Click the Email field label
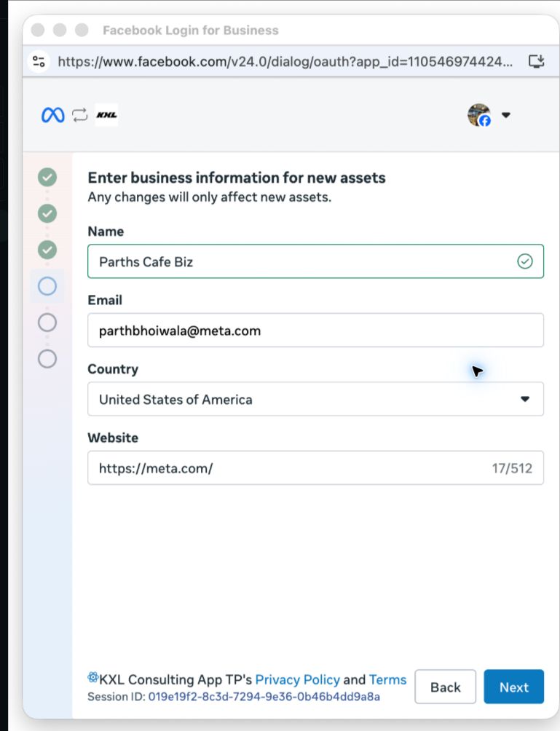560x731 pixels. coord(105,300)
